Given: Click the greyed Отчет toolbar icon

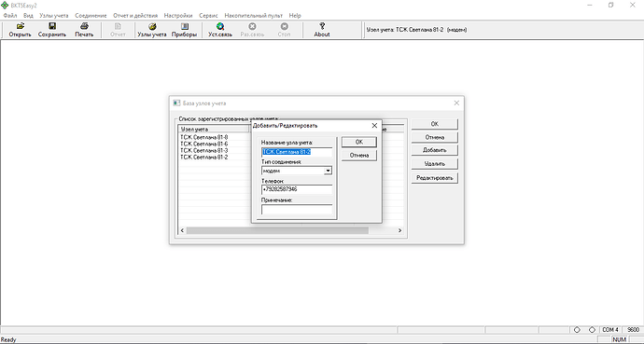Looking at the screenshot, I should tap(118, 26).
